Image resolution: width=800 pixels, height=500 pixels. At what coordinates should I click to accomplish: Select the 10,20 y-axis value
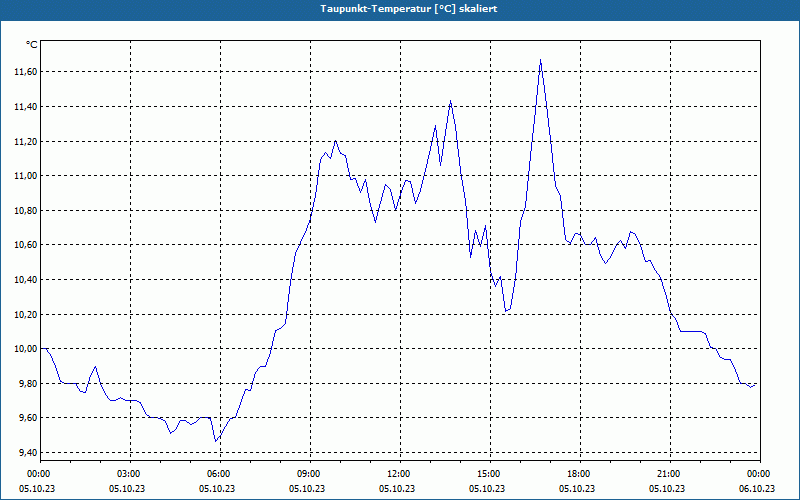coord(26,314)
